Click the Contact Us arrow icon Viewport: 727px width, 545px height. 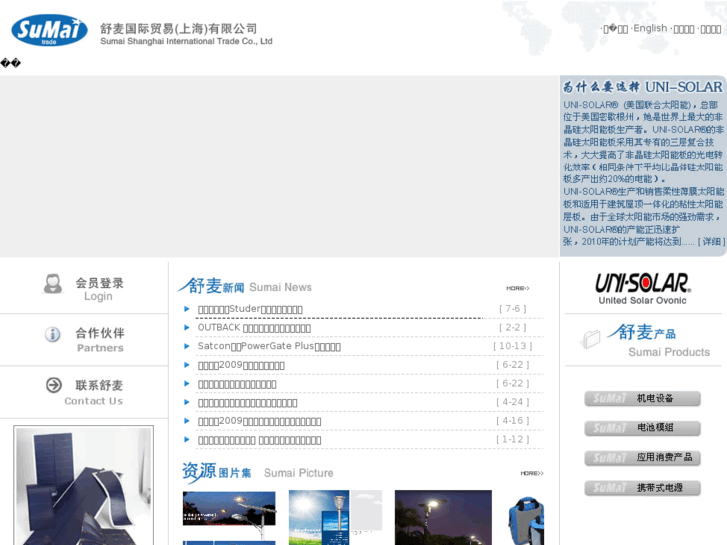[x=54, y=385]
